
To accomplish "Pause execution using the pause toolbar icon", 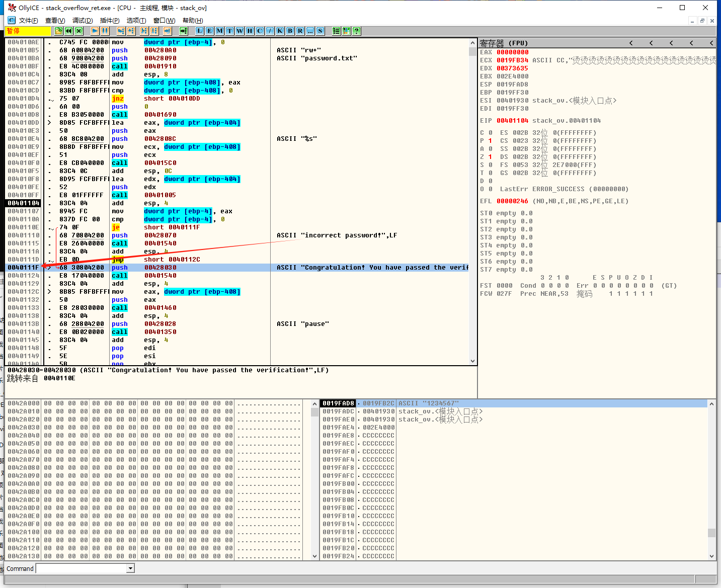I will (x=105, y=31).
